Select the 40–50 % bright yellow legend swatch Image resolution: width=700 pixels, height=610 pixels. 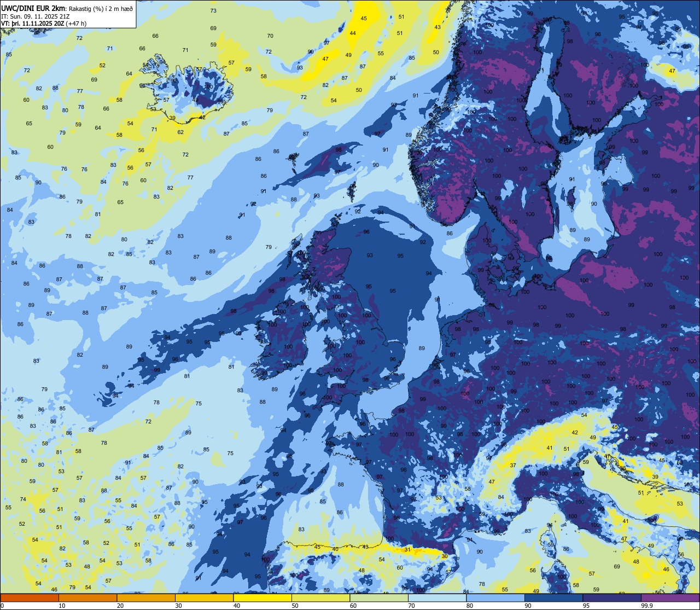(x=262, y=597)
